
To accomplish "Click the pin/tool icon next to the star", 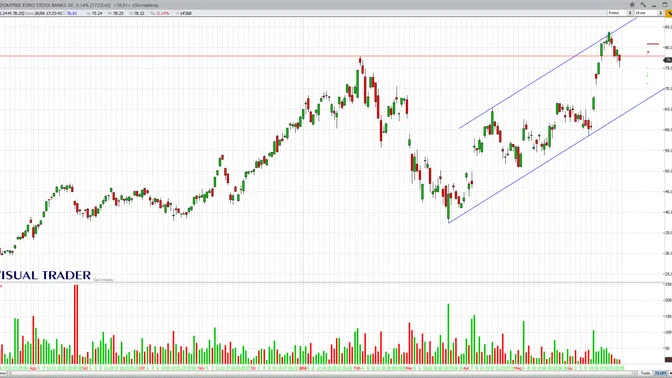I will 643,5.
